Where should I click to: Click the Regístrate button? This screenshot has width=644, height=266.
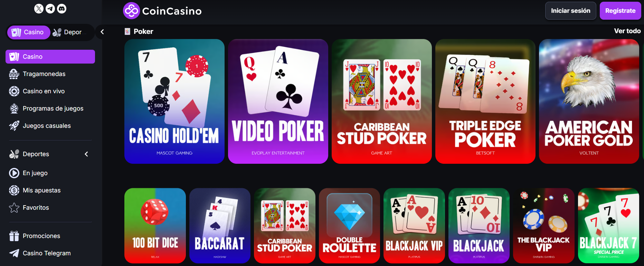click(x=621, y=11)
